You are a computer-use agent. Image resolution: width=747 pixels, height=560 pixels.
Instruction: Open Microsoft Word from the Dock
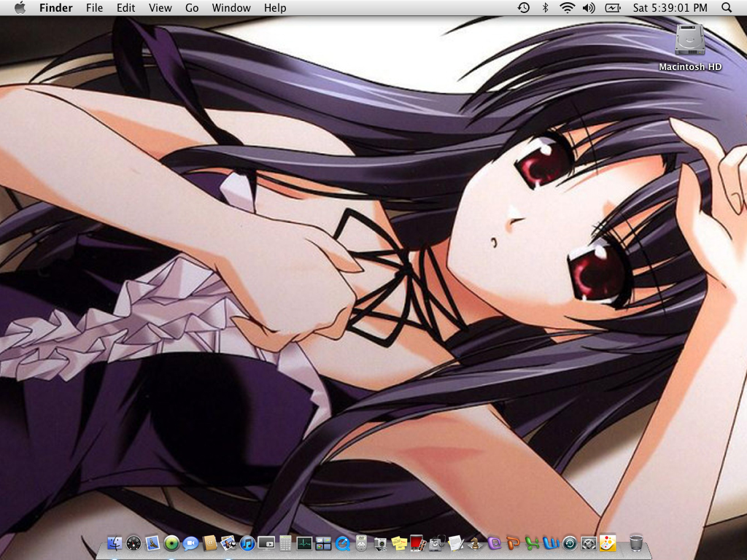(x=551, y=542)
